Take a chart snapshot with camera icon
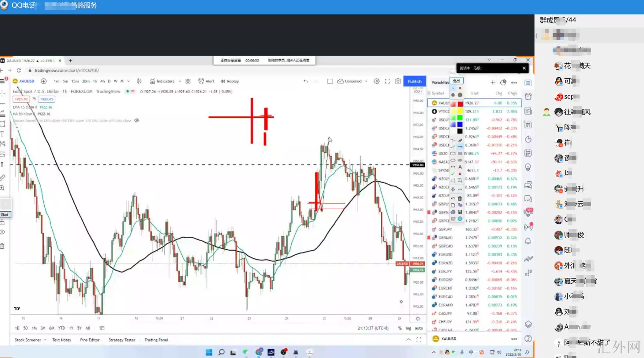The height and width of the screenshot is (358, 644). tap(398, 81)
